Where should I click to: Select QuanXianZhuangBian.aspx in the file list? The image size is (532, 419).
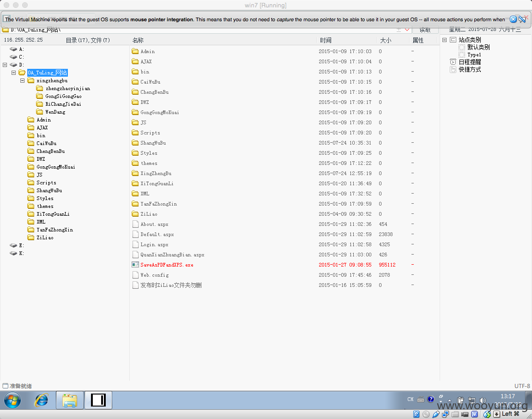172,255
